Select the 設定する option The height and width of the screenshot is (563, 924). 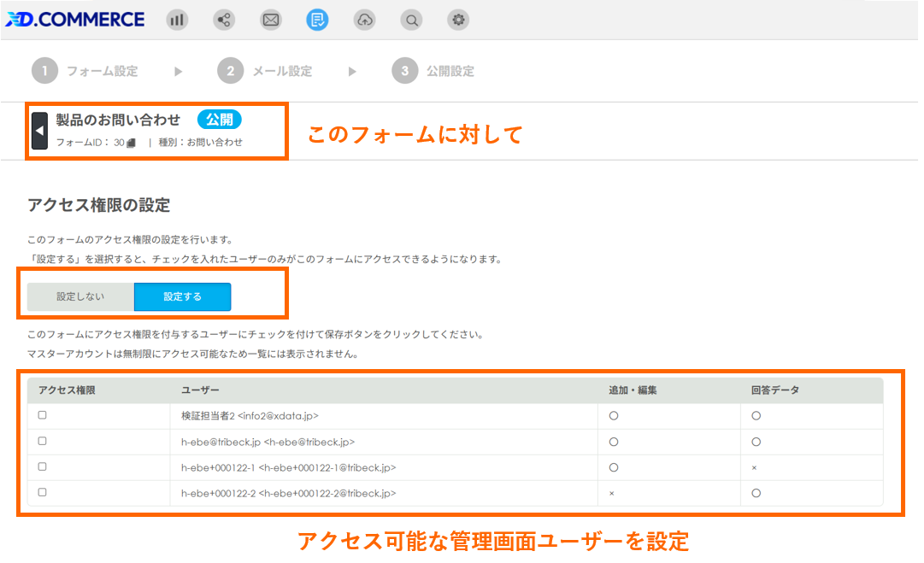tap(182, 296)
